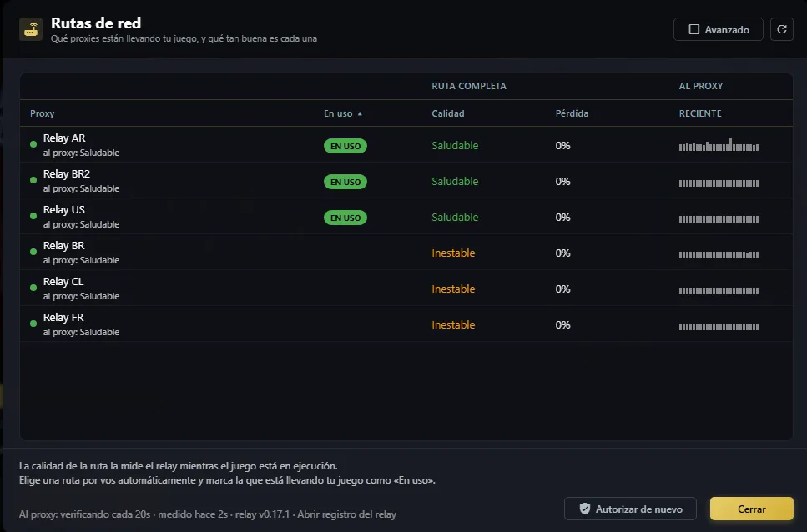Select the Relay US row name

(63, 210)
